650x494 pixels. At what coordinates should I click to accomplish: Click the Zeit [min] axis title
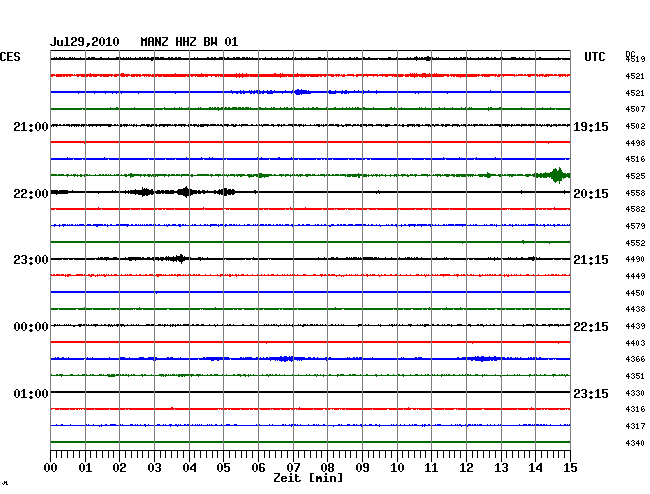coord(309,479)
